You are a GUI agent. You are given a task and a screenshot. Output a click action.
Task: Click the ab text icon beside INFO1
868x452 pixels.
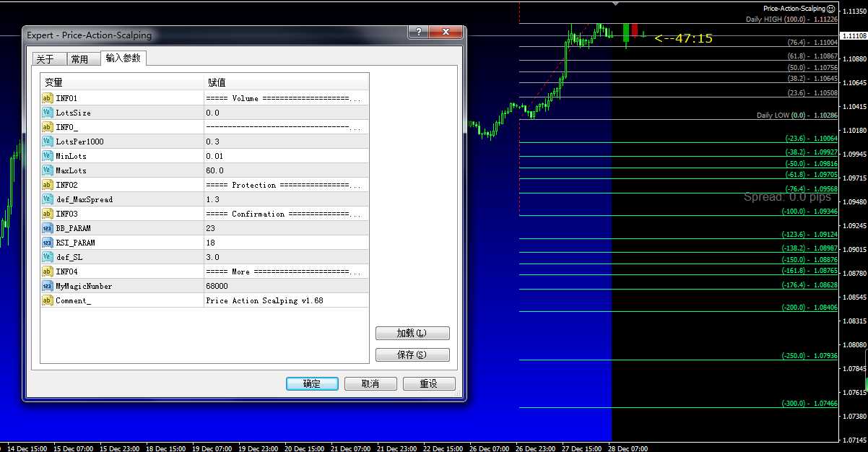coord(47,97)
